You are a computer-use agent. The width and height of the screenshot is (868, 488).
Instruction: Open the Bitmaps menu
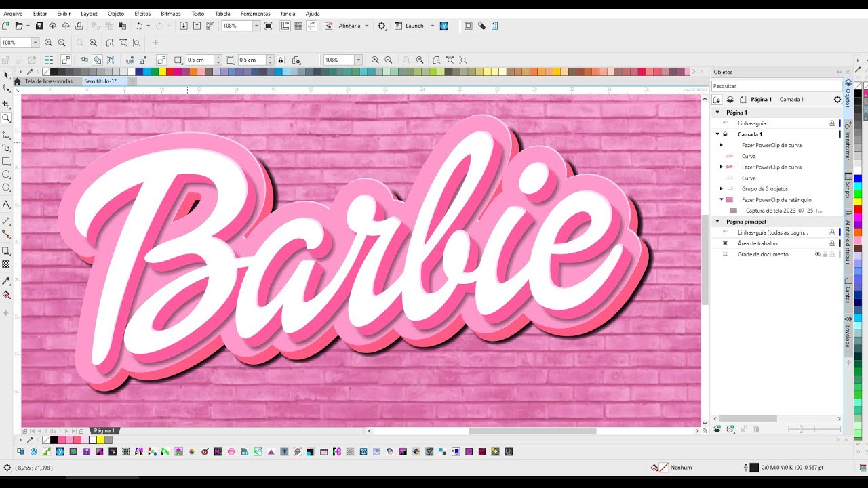pyautogui.click(x=171, y=14)
